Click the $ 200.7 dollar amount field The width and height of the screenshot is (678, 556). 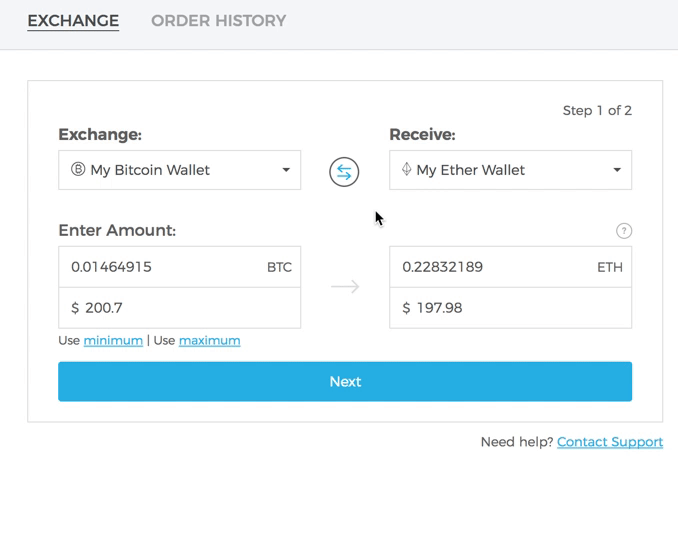(179, 308)
